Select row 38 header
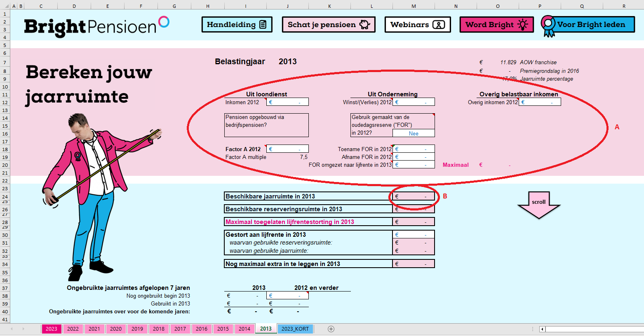 [x=5, y=296]
